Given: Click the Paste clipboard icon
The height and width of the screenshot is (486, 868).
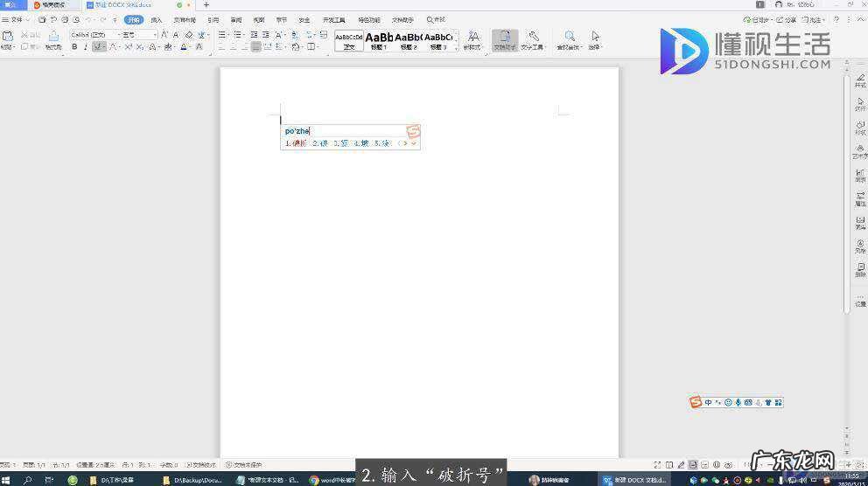Looking at the screenshot, I should 8,36.
